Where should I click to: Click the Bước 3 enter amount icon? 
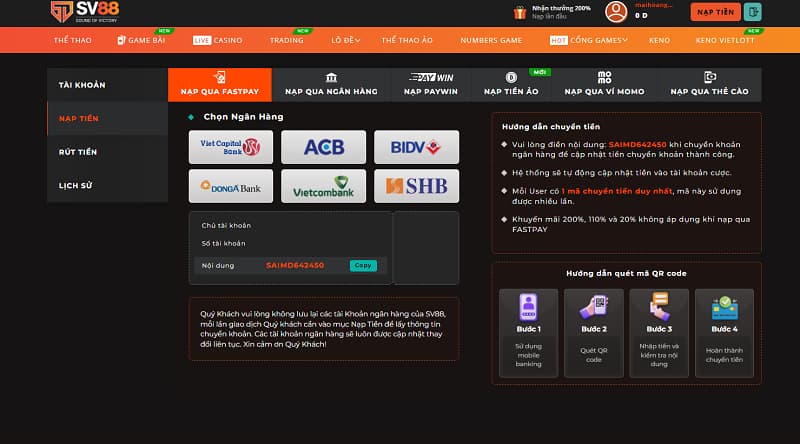coord(659,307)
